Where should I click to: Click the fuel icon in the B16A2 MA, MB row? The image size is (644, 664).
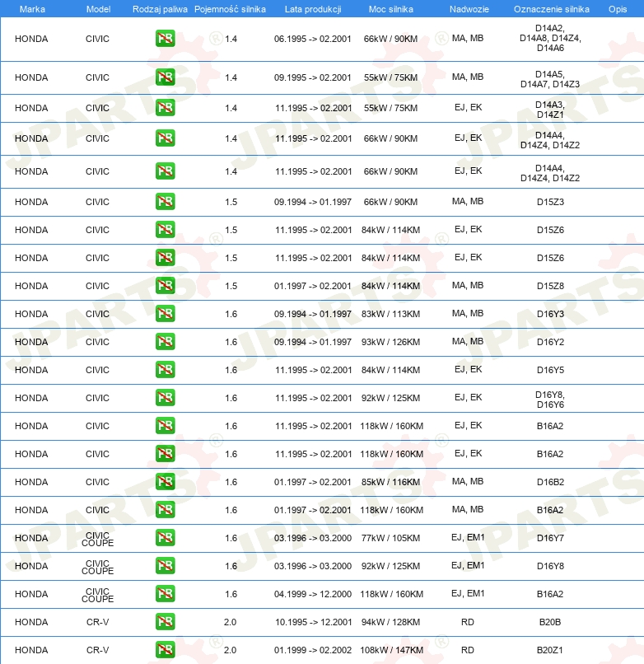click(x=166, y=509)
